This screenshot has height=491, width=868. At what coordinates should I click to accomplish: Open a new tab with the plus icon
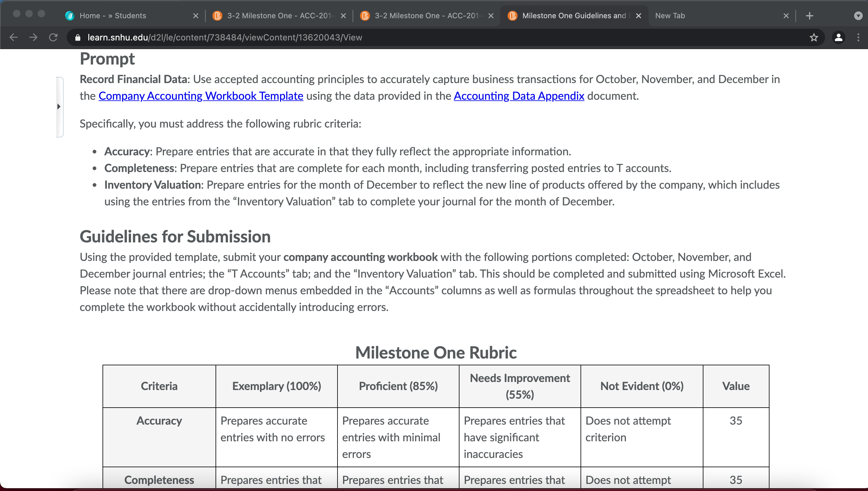click(809, 15)
